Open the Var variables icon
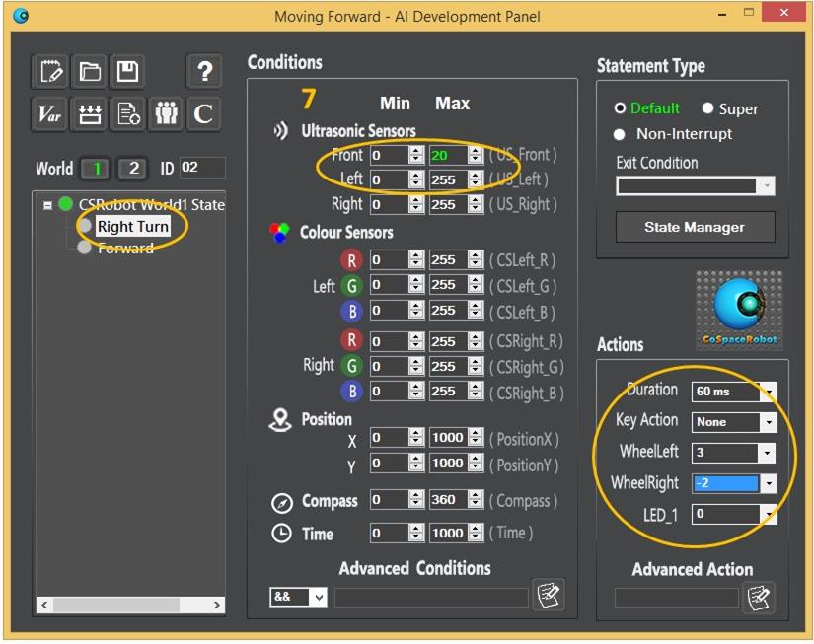This screenshot has height=644, width=814. tap(50, 113)
